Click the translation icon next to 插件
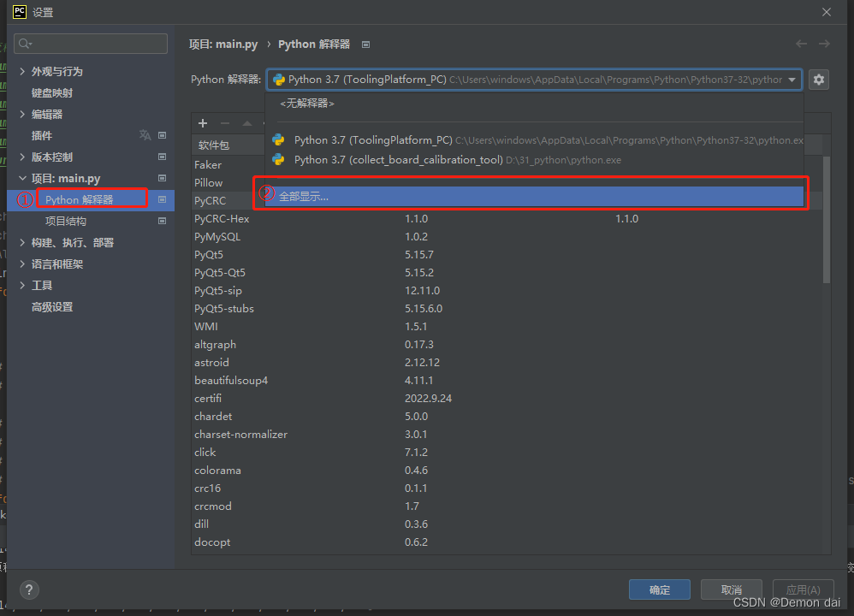The image size is (854, 616). [145, 135]
